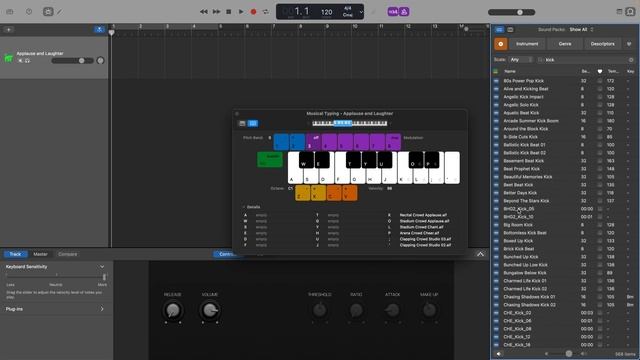Viewport: 640px width, 360px height.
Task: Open the Scale Any dropdown
Action: click(521, 60)
